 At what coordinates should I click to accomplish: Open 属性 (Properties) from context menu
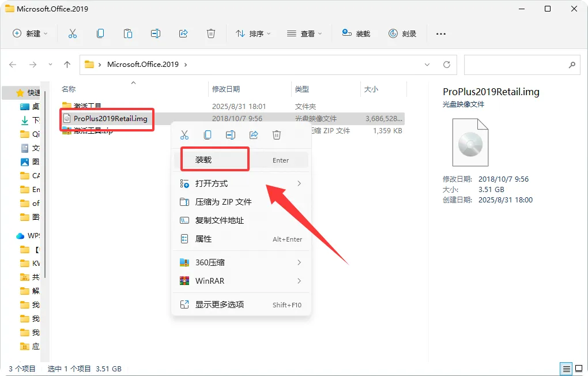click(x=241, y=239)
